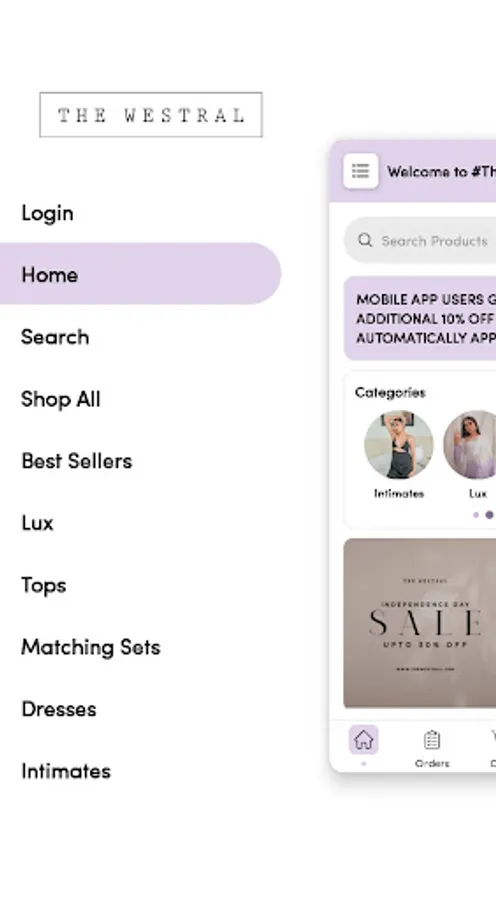Open the Orders clipboard icon
The width and height of the screenshot is (496, 900).
[x=432, y=740]
